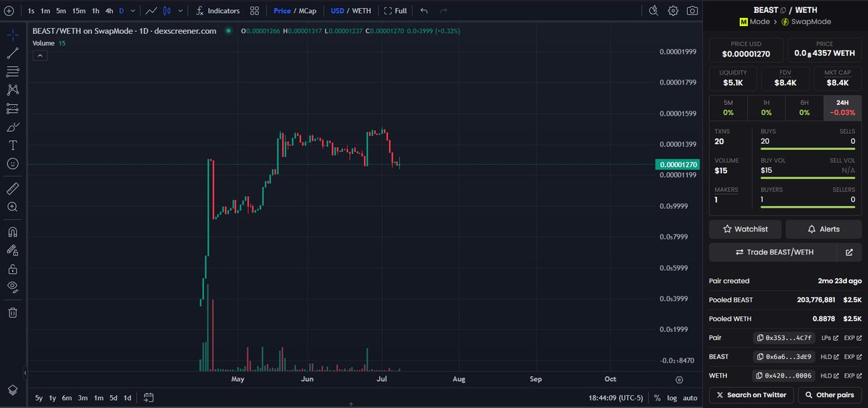Activate the zoom in tool

[x=12, y=207]
